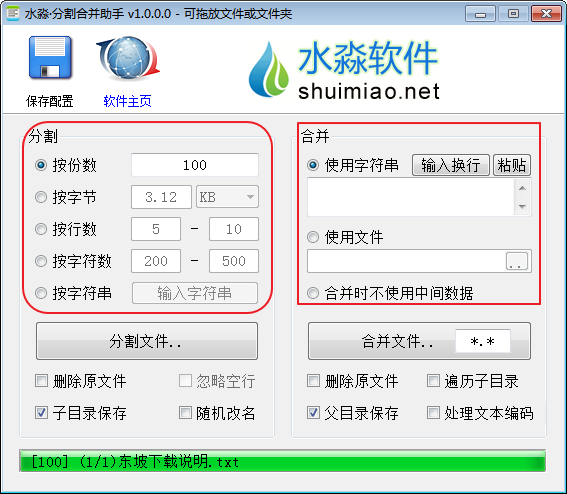Click the string text area scroll up arrow

point(522,188)
